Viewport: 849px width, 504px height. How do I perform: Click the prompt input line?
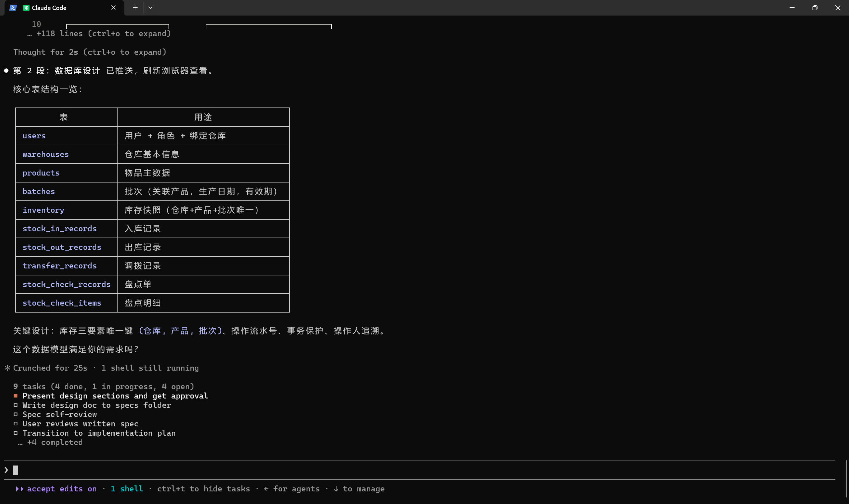click(x=419, y=470)
